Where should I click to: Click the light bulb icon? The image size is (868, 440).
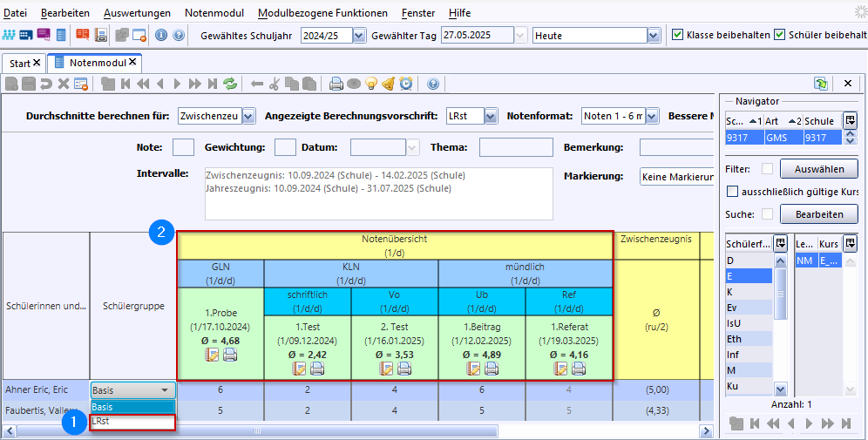pyautogui.click(x=371, y=85)
